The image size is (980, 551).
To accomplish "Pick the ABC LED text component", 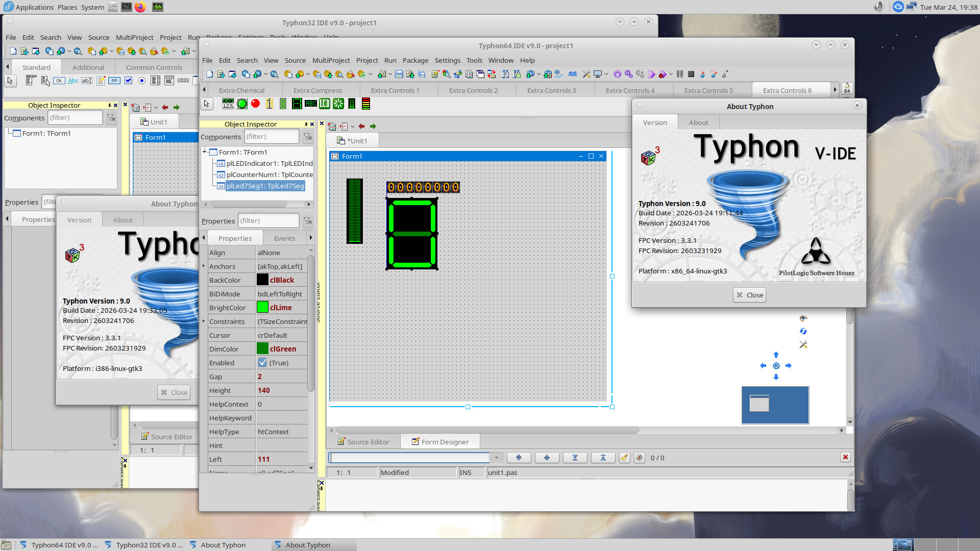I will point(311,104).
